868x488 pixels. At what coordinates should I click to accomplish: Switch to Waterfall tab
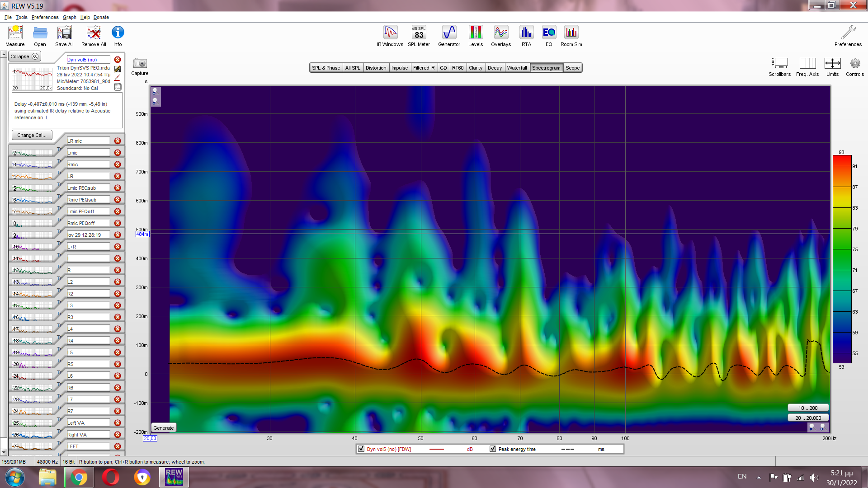(x=517, y=68)
